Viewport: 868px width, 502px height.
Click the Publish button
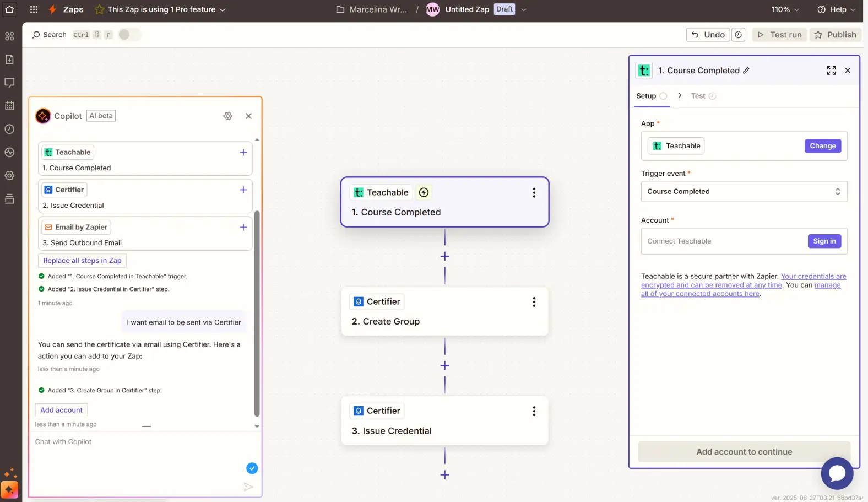click(836, 35)
